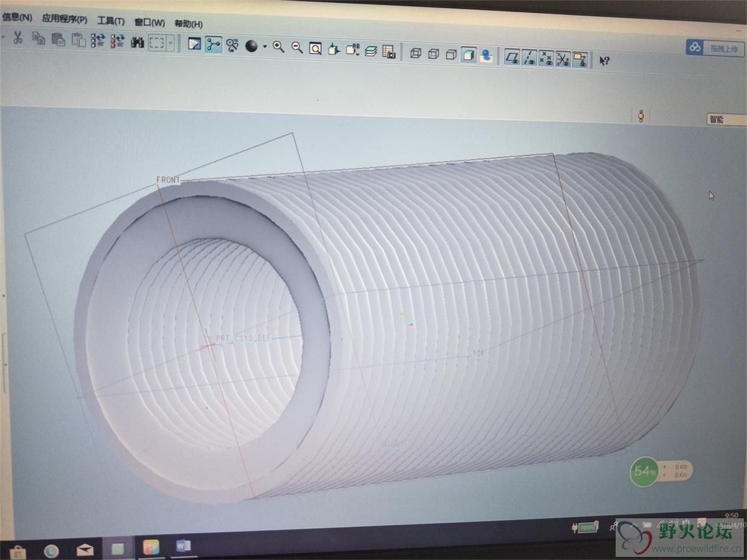Image resolution: width=747 pixels, height=560 pixels.
Task: Open the Find binoculars tool
Action: pos(138,42)
